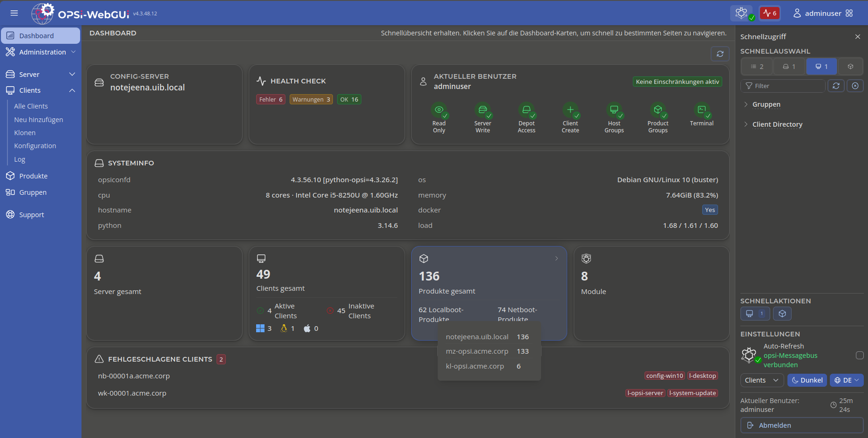Select failed client wk-00001.acme.corp
This screenshot has height=438, width=868.
click(132, 393)
